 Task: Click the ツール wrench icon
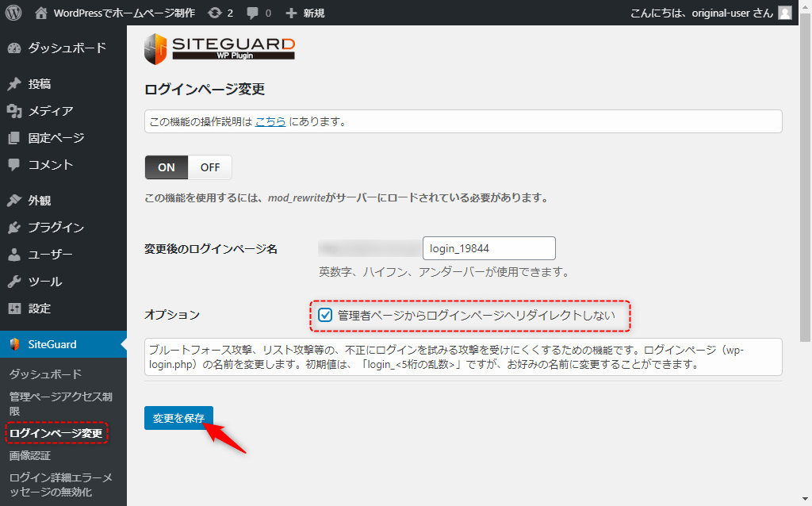[14, 282]
